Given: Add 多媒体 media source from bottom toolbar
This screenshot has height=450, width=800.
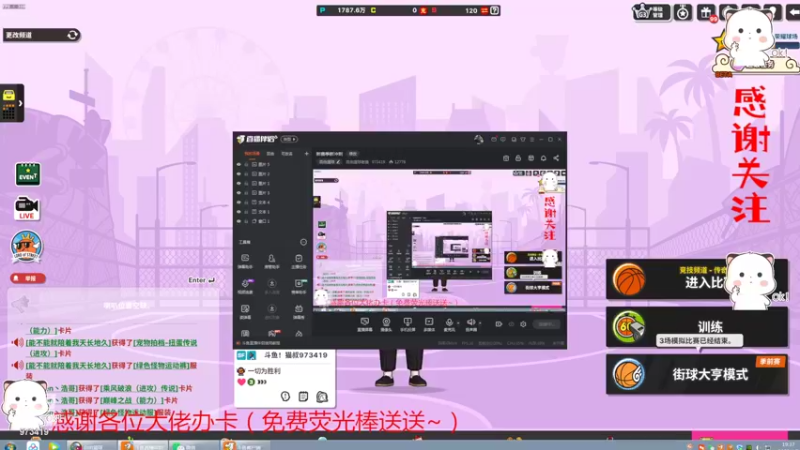Looking at the screenshot, I should tap(429, 324).
